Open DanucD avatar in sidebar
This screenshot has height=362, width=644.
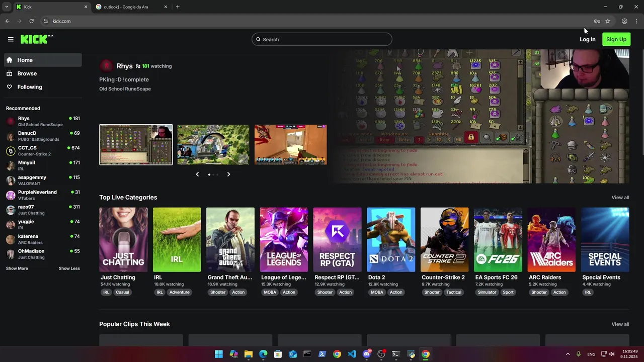[x=11, y=136]
